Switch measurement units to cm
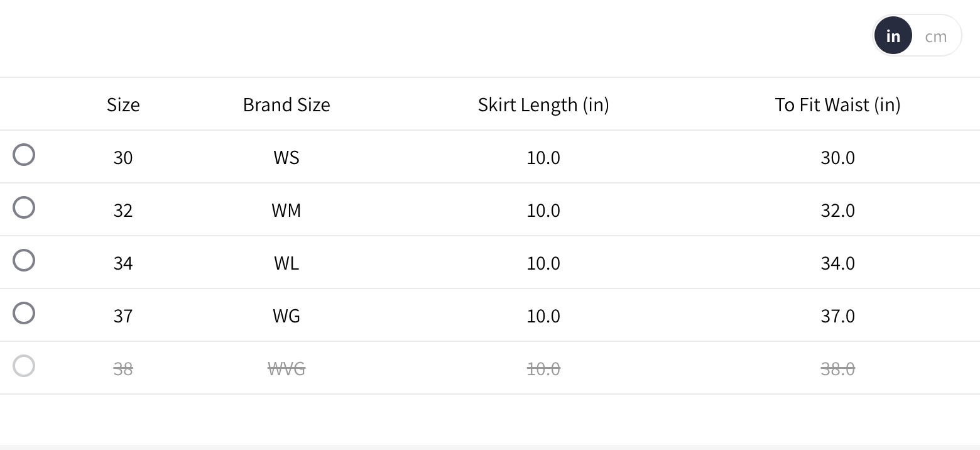980x450 pixels. tap(935, 36)
